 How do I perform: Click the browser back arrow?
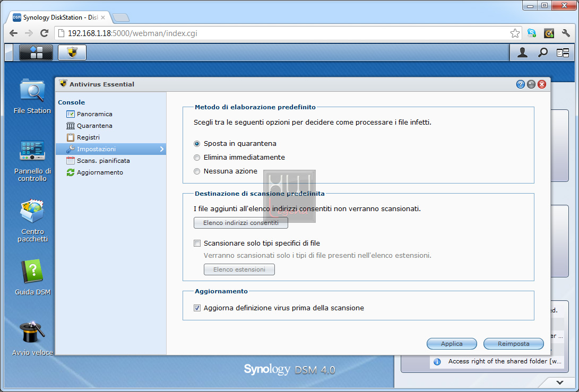[14, 33]
